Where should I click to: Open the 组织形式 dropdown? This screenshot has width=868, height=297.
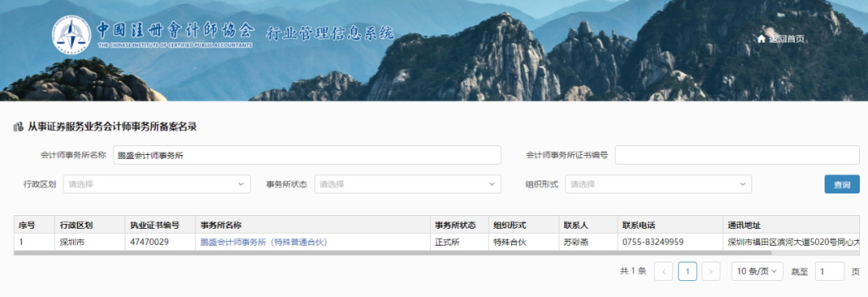(658, 184)
